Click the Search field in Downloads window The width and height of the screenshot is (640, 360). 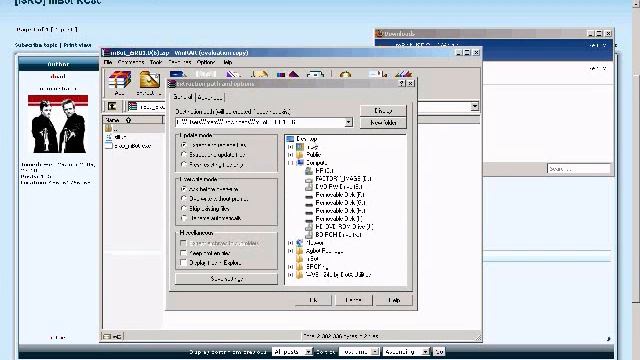pos(578,169)
